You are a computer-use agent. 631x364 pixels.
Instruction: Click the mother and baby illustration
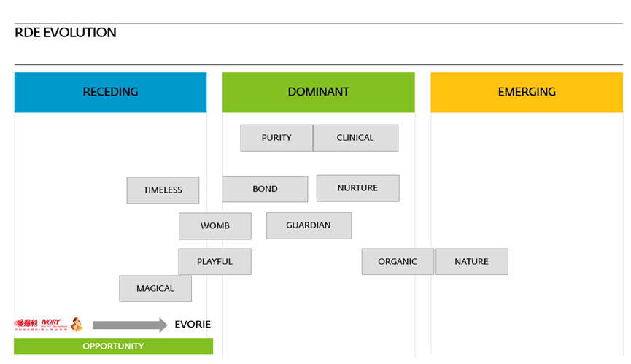(76, 325)
